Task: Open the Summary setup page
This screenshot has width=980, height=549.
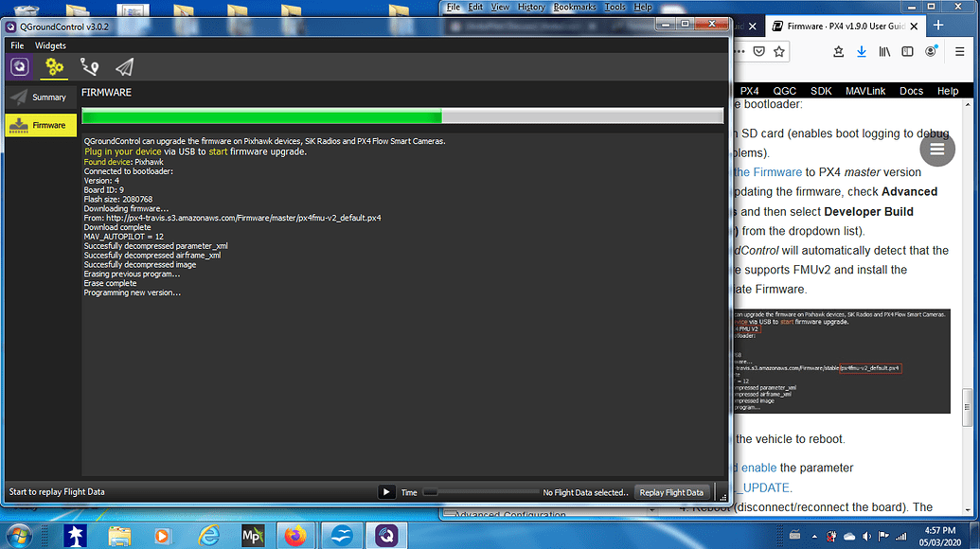Action: 42,97
